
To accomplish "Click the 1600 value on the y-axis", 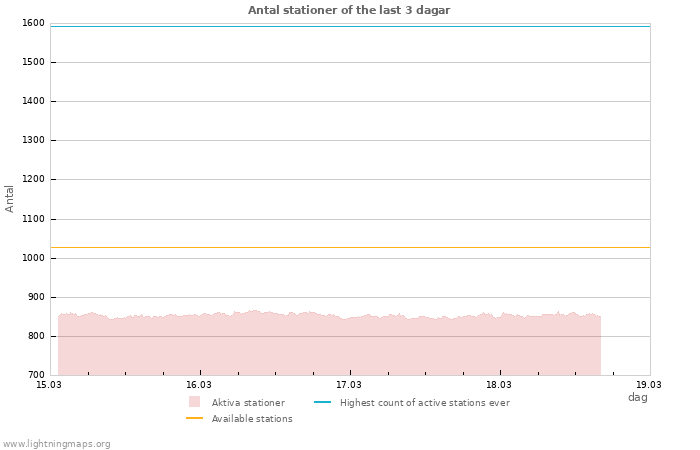I will pyautogui.click(x=33, y=23).
